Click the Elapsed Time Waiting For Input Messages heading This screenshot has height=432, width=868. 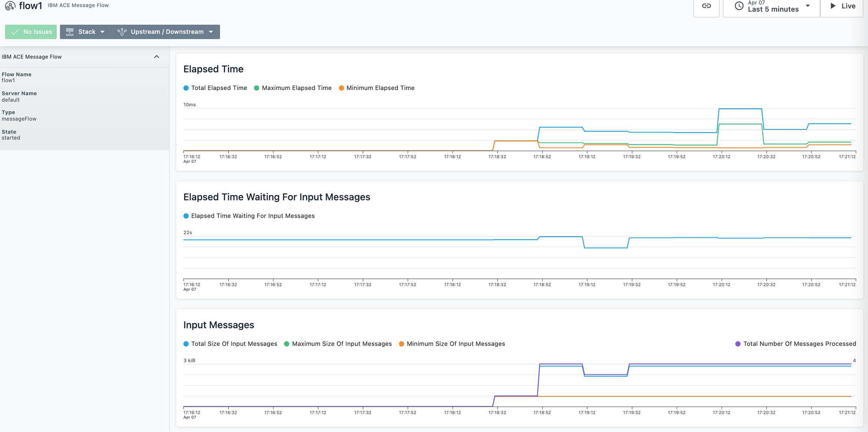277,197
